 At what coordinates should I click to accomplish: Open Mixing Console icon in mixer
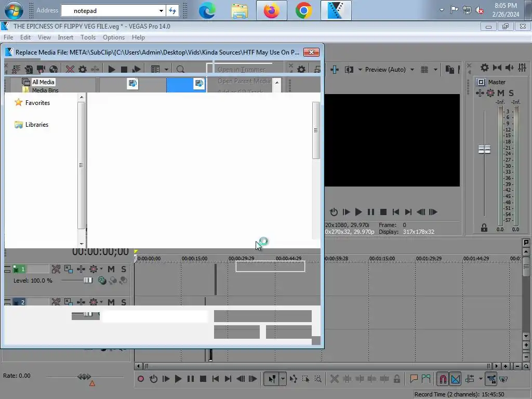point(522,68)
